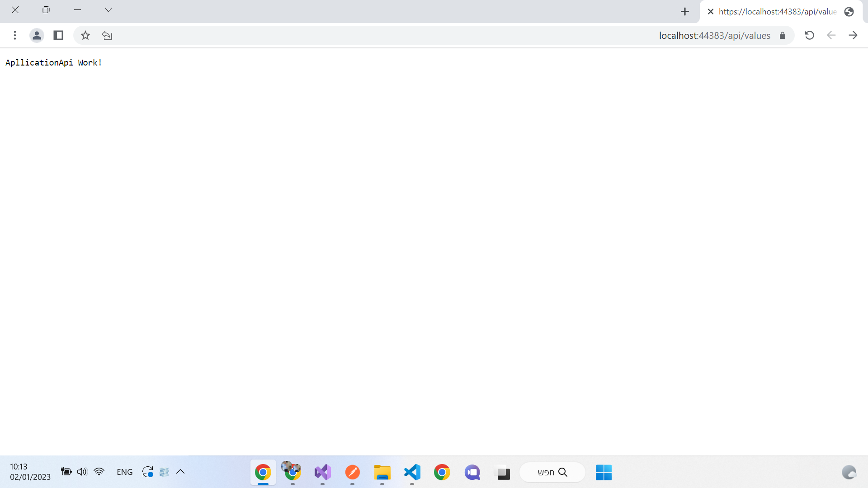
Task: Open the Windows Start menu
Action: coord(604,473)
